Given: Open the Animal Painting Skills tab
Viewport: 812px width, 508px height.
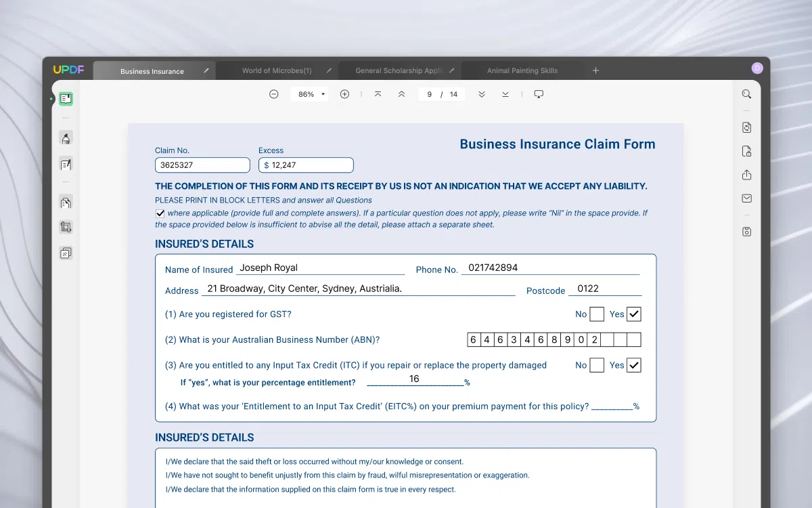Looking at the screenshot, I should 521,70.
